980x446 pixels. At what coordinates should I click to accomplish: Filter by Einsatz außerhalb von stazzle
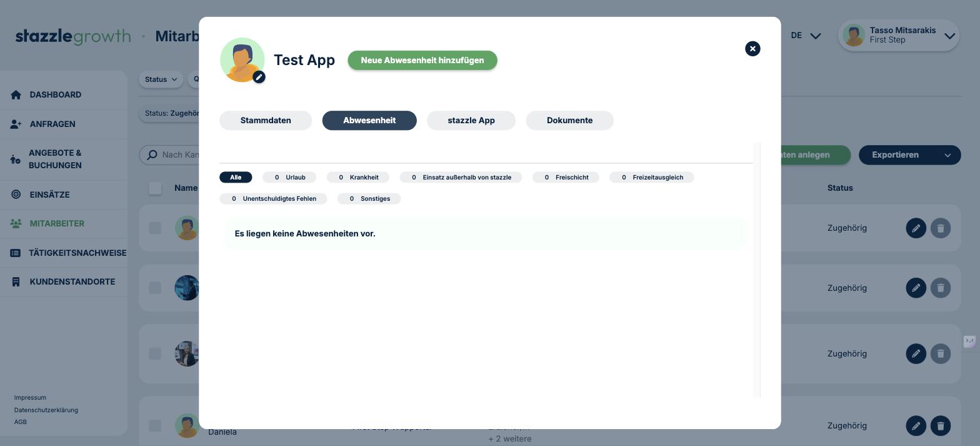click(461, 178)
